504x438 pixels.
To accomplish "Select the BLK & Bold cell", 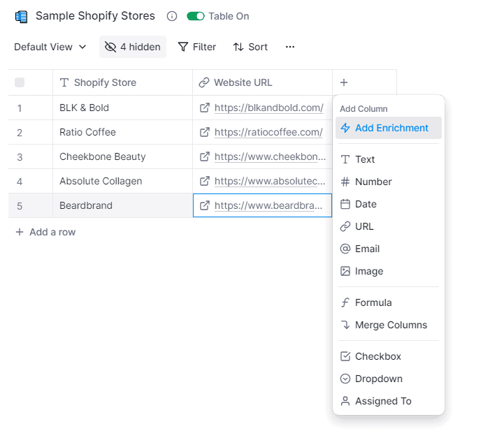I will [123, 108].
